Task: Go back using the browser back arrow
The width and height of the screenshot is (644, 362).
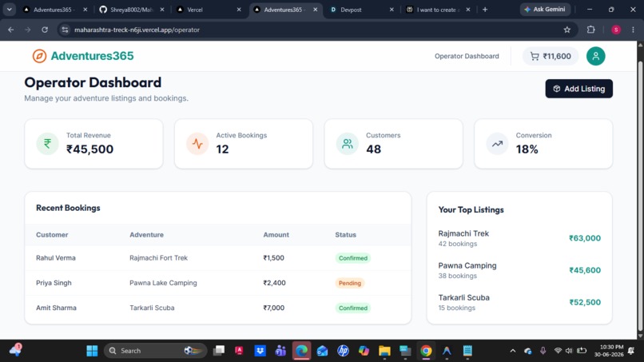Action: 11,30
